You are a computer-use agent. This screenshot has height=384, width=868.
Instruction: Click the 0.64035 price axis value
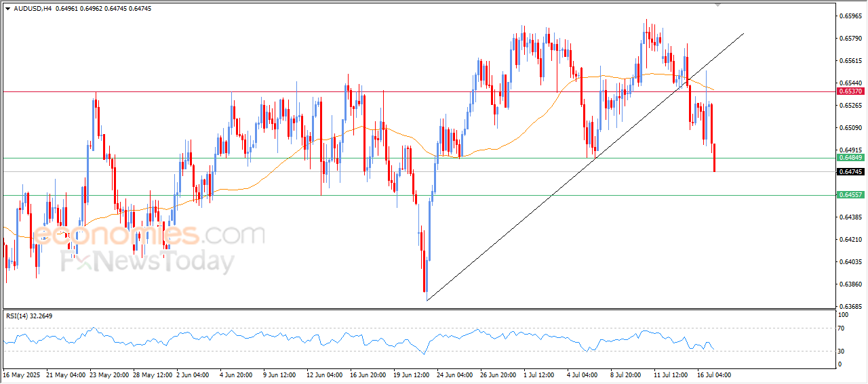[x=851, y=261]
